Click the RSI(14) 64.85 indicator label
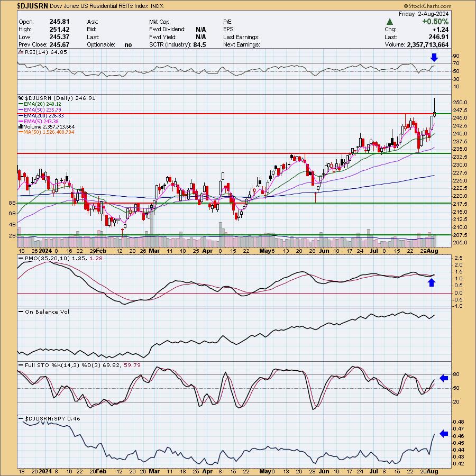476x476 pixels. 46,52
